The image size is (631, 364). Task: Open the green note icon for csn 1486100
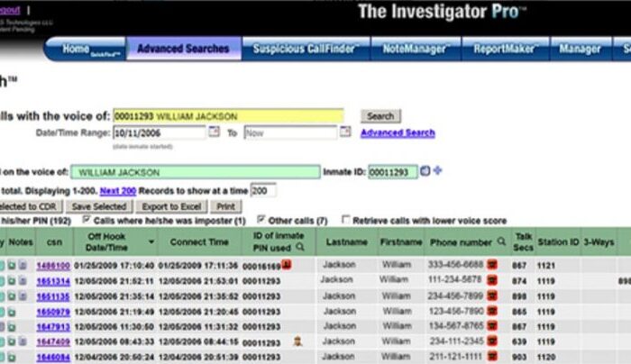12,266
